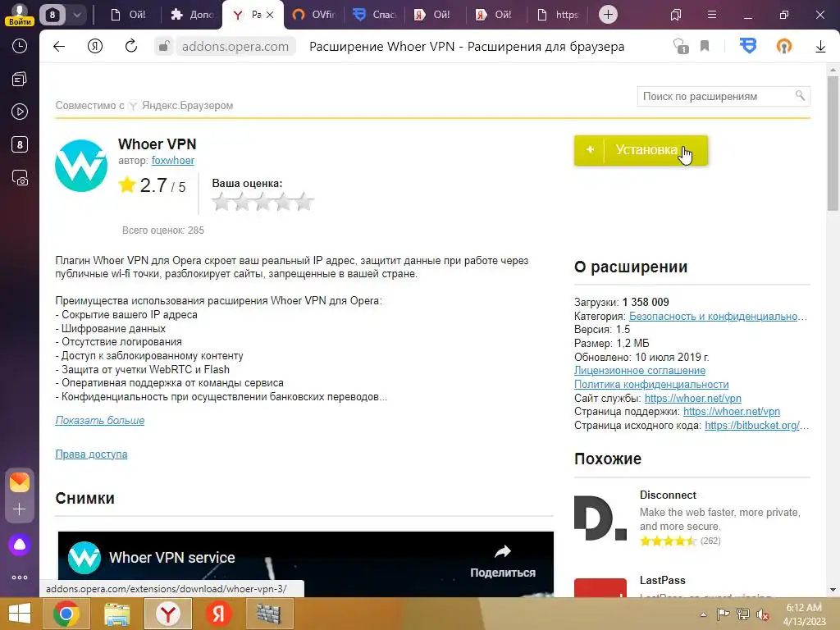Rate the extension one star
The width and height of the screenshot is (840, 630).
click(x=221, y=202)
